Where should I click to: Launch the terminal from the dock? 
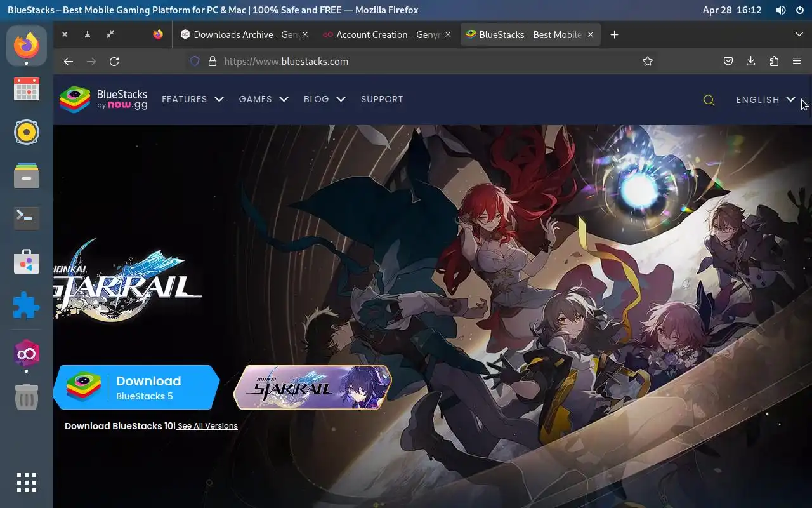click(x=27, y=218)
